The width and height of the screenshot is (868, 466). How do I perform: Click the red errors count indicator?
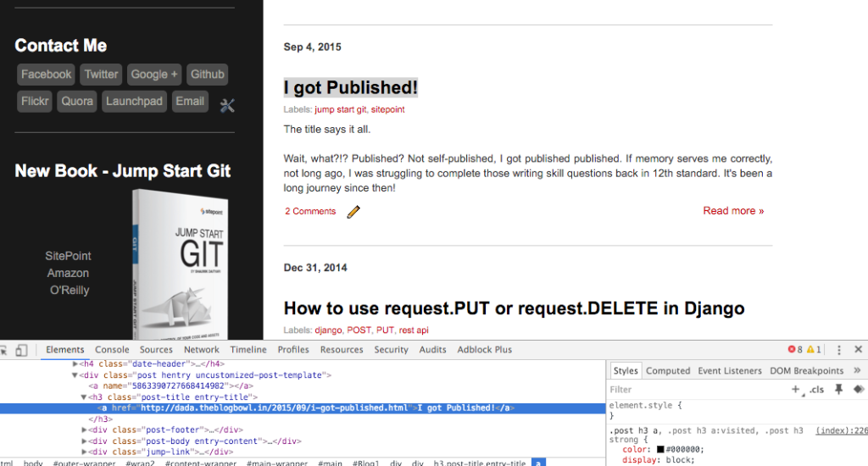tap(795, 349)
